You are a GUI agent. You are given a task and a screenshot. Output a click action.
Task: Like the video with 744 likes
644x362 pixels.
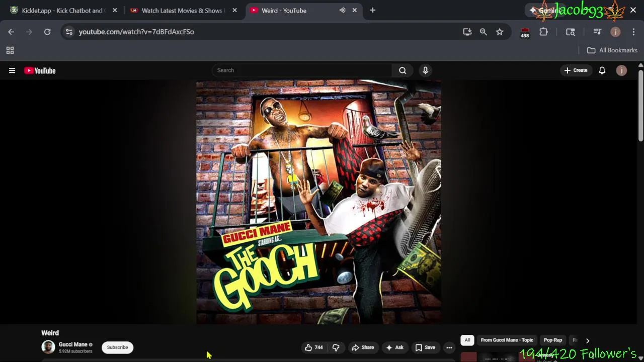click(x=313, y=347)
